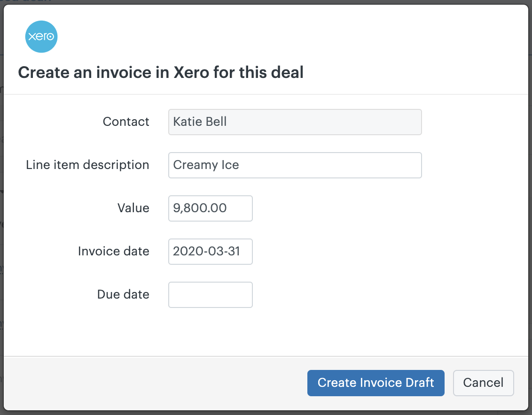Click the Due date label

123,294
